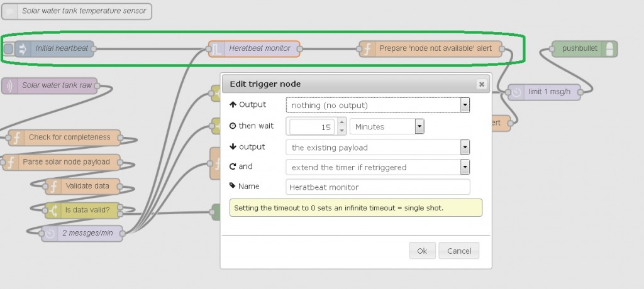Confirm the trigger node dialog with Ok
This screenshot has height=289, width=644.
(x=422, y=251)
